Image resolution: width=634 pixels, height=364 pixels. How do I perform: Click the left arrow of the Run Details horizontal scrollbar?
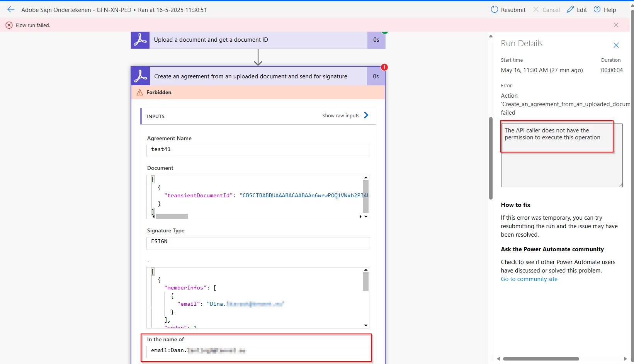click(x=498, y=359)
